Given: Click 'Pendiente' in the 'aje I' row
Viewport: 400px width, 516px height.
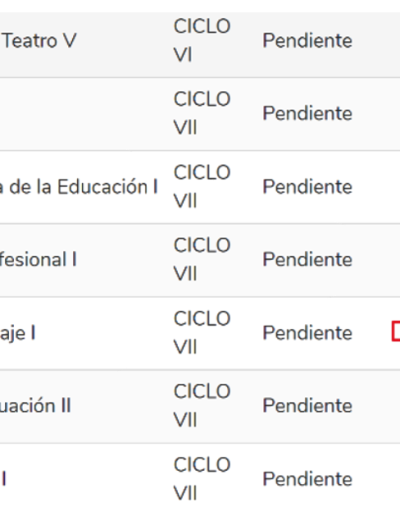Looking at the screenshot, I should point(307,333).
